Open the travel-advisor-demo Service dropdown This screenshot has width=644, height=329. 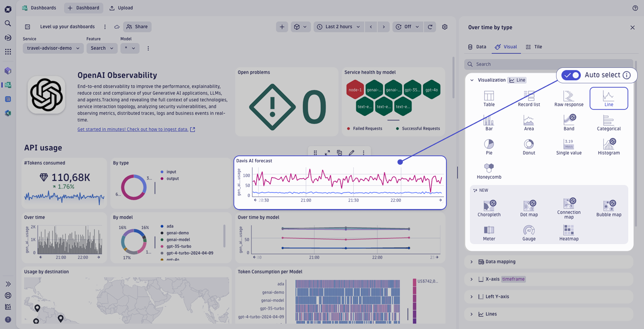pyautogui.click(x=53, y=48)
